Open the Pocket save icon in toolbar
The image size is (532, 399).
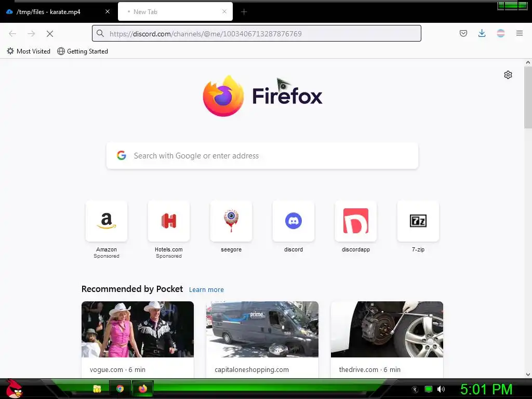[463, 33]
